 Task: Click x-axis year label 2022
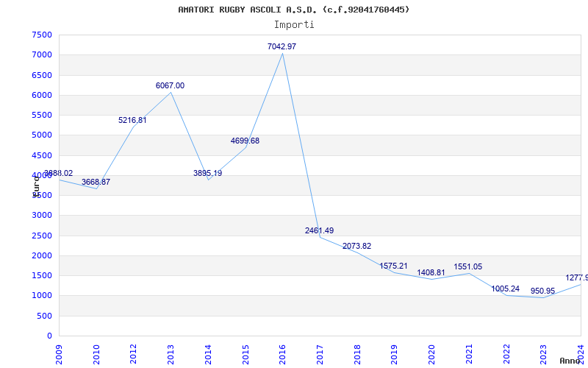coord(506,355)
